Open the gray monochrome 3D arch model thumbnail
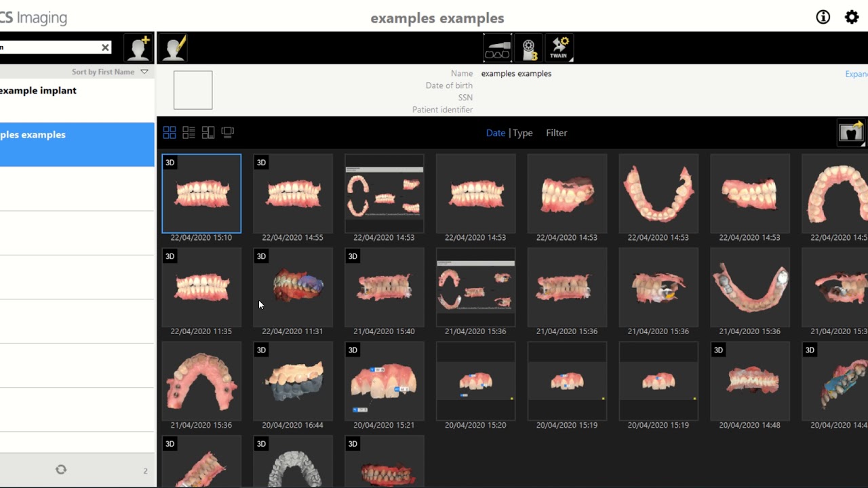 [x=293, y=462]
